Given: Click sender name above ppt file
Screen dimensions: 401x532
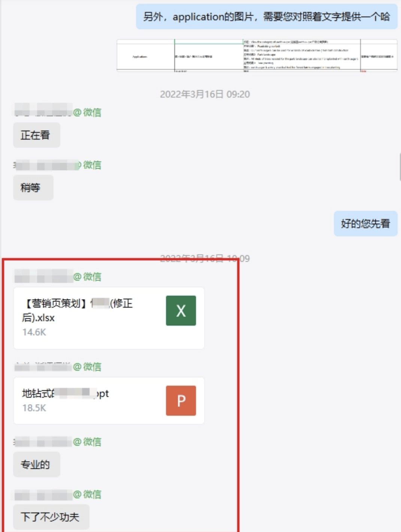Looking at the screenshot, I should tap(58, 367).
